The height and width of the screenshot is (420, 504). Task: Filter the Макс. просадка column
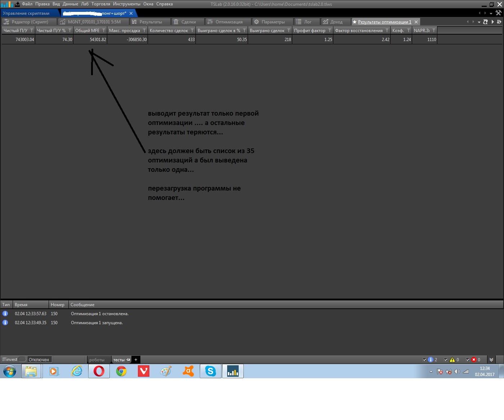coord(144,31)
